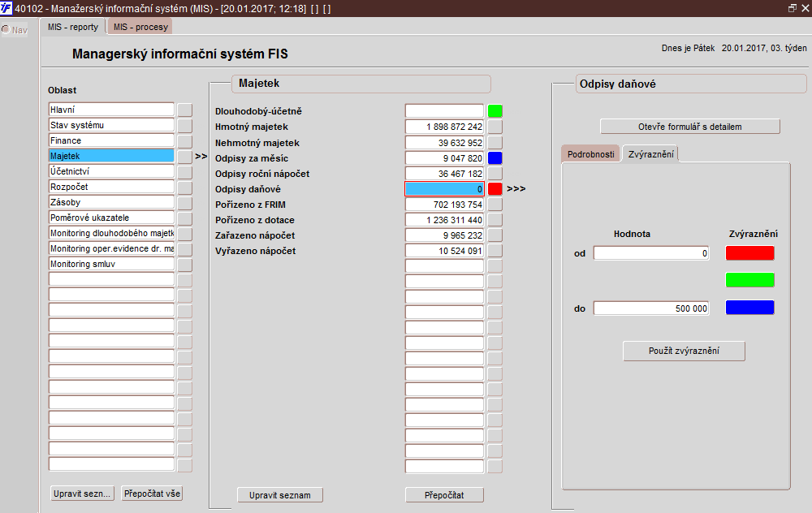Click Přepočítat vše button

pos(151,493)
